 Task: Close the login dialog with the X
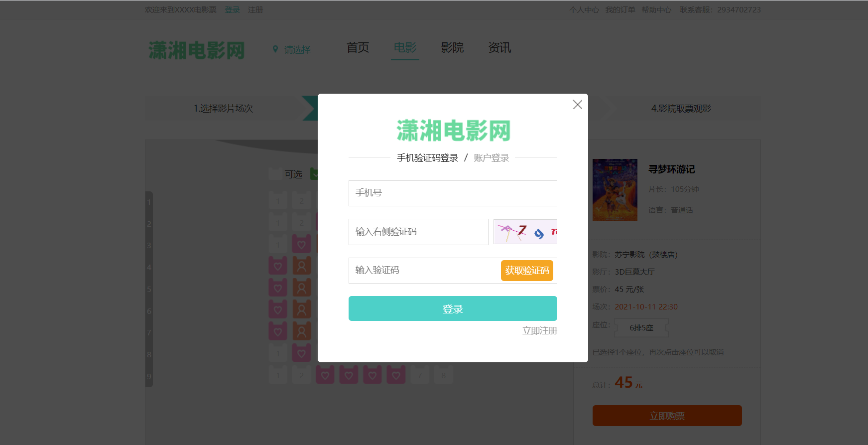click(x=577, y=105)
